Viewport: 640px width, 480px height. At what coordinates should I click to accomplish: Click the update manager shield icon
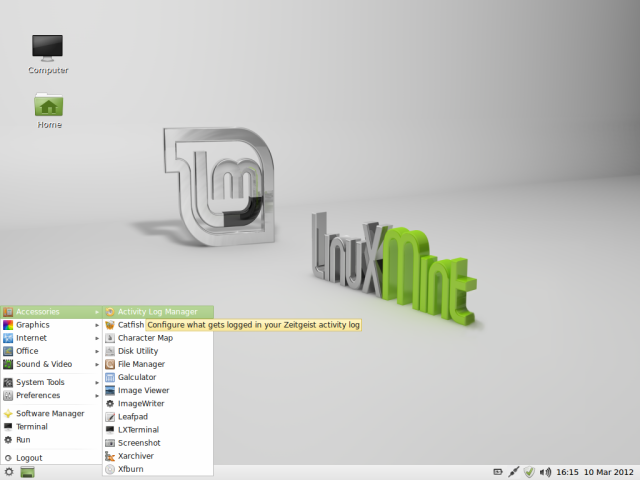point(529,472)
